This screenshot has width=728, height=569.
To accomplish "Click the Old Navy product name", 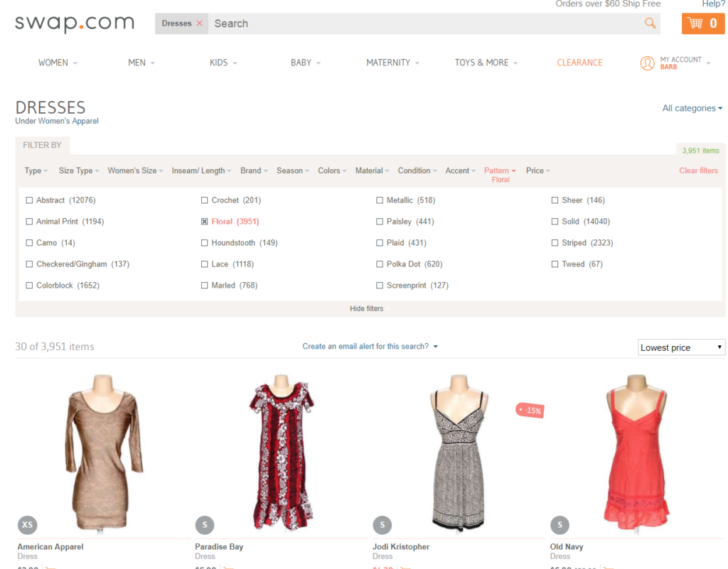I will 567,547.
